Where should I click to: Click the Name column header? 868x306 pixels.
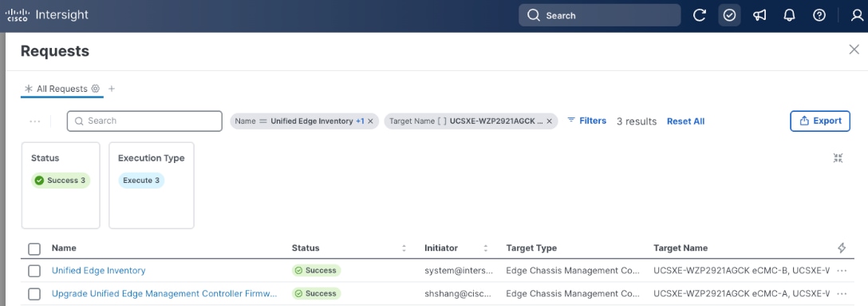point(64,248)
